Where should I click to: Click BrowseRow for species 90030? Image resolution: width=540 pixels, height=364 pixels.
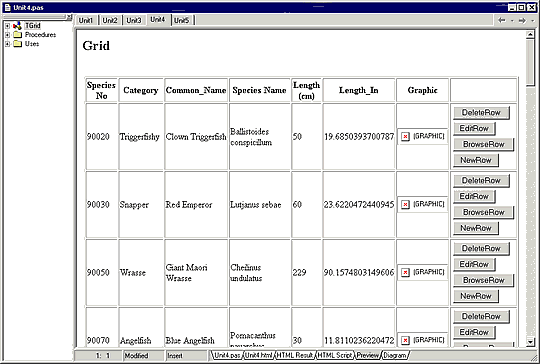[483, 212]
